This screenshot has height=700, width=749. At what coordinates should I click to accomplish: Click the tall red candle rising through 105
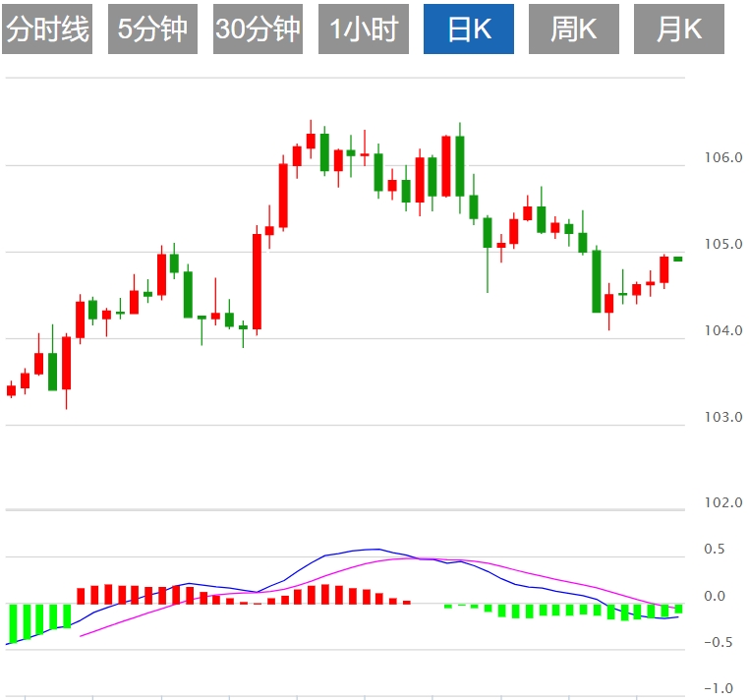pyautogui.click(x=257, y=282)
